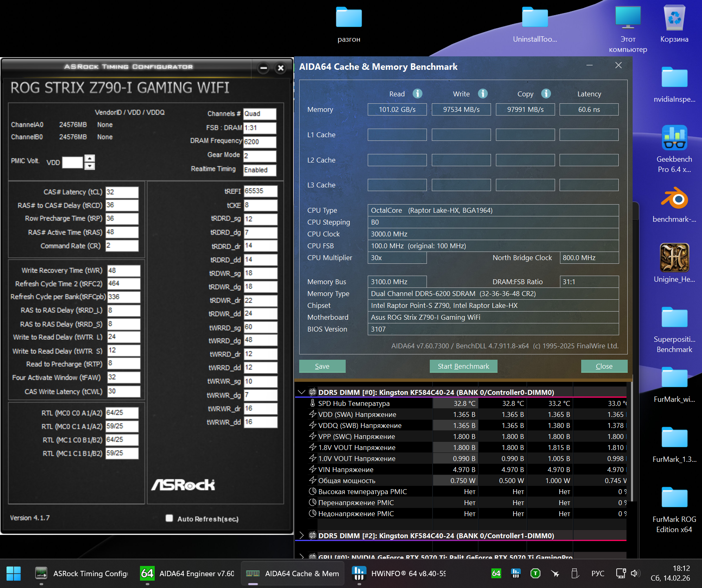This screenshot has width=702, height=588.
Task: Click the CAS# Latency (tCL) value field
Action: pos(122,192)
